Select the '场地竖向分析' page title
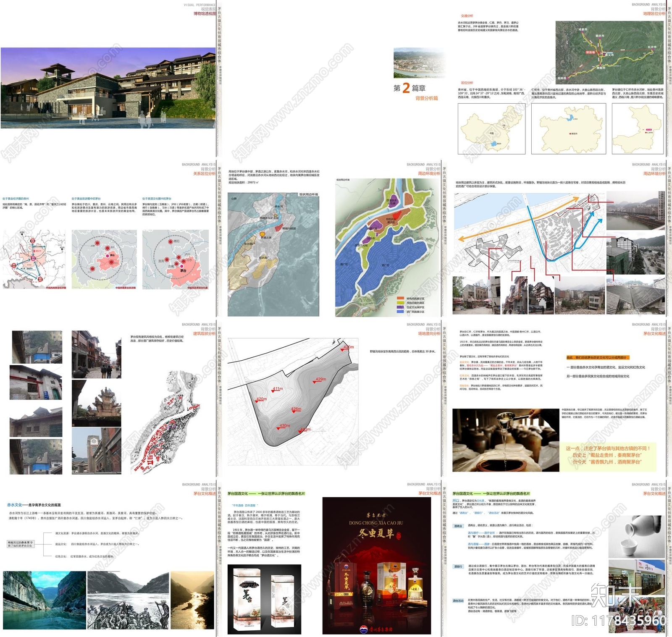This screenshot has width=672, height=637. coord(429,333)
